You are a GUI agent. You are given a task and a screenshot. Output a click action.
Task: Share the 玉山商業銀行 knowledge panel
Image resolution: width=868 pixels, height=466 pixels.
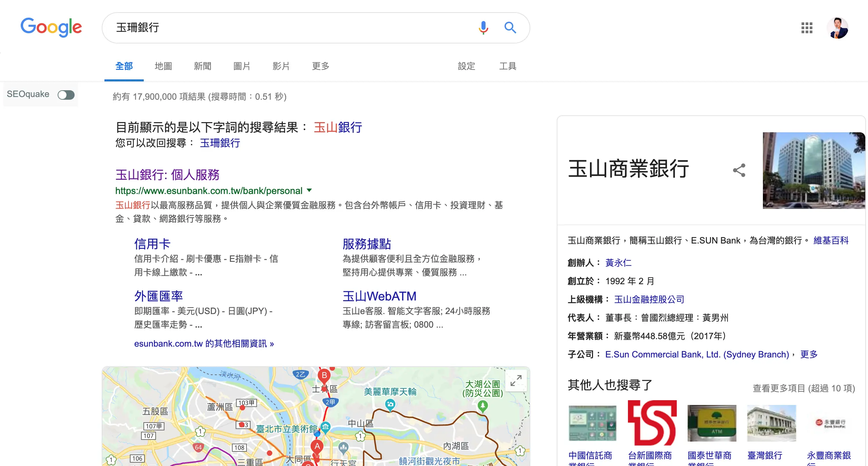click(x=739, y=170)
